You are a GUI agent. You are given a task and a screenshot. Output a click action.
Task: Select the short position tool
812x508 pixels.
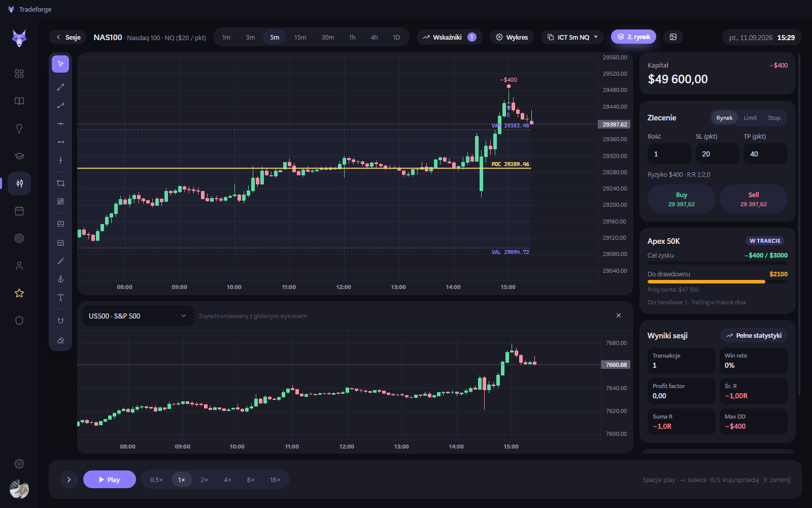tap(60, 243)
